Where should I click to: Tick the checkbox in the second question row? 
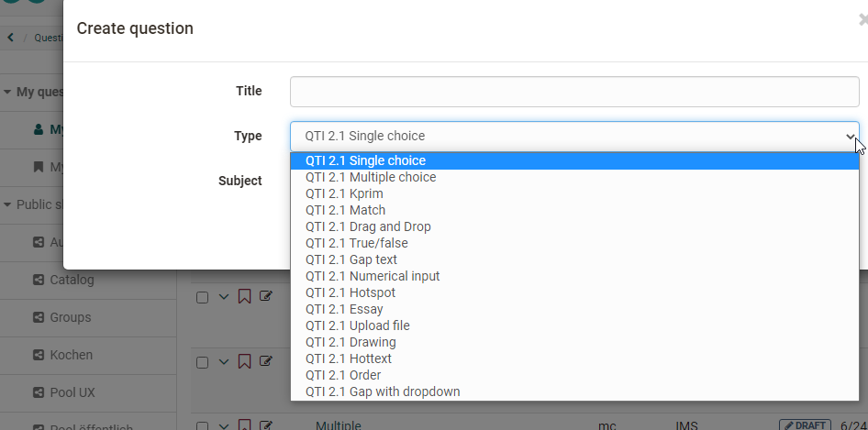[x=202, y=362]
